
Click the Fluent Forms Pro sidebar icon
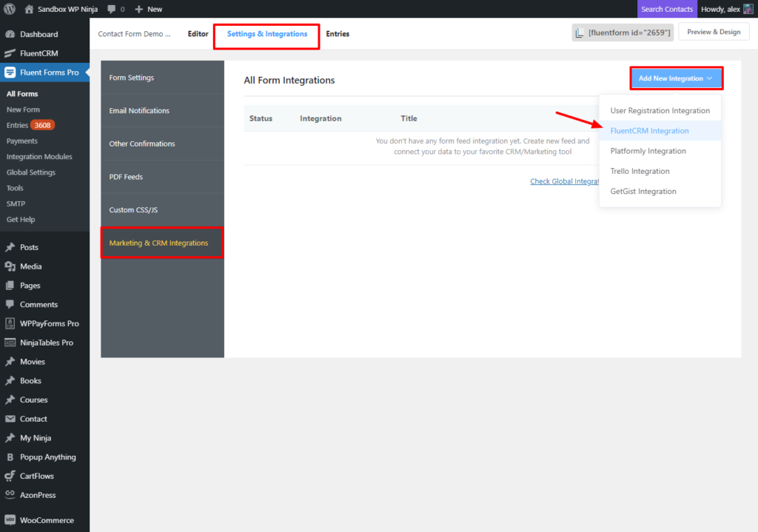[x=10, y=73]
